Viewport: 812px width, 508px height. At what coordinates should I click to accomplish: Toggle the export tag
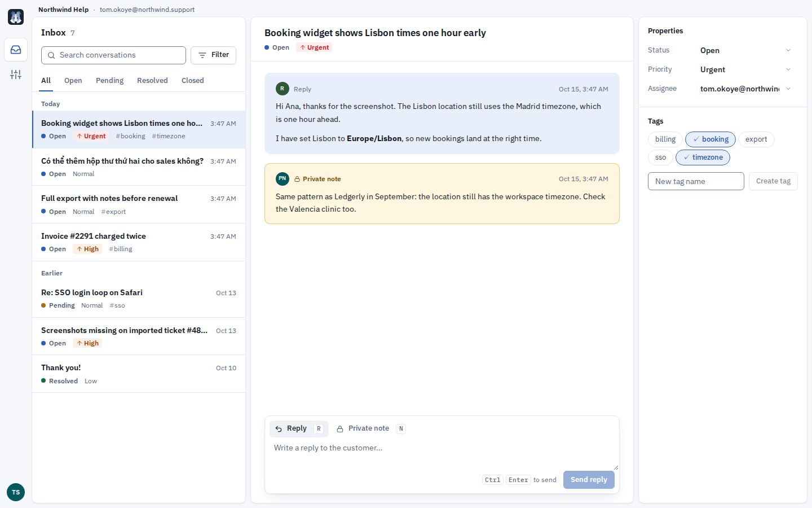click(756, 139)
